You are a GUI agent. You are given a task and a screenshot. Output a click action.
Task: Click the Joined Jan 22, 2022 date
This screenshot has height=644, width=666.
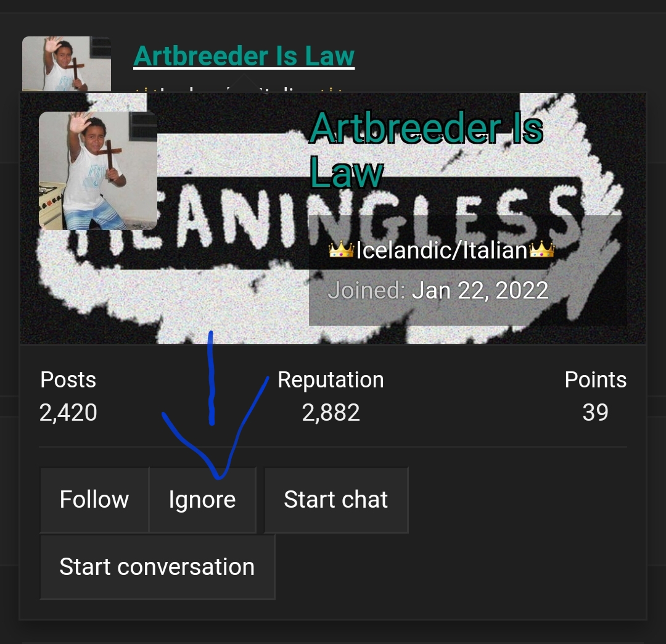[438, 291]
